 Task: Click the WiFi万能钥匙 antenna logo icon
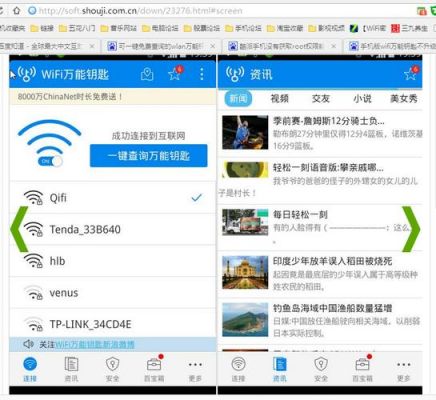click(x=27, y=74)
